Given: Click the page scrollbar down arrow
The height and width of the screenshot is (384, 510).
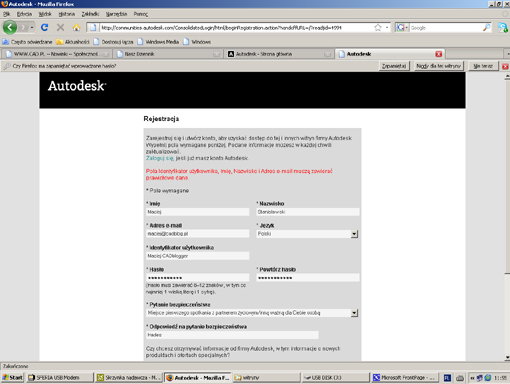Looking at the screenshot, I should coord(507,358).
